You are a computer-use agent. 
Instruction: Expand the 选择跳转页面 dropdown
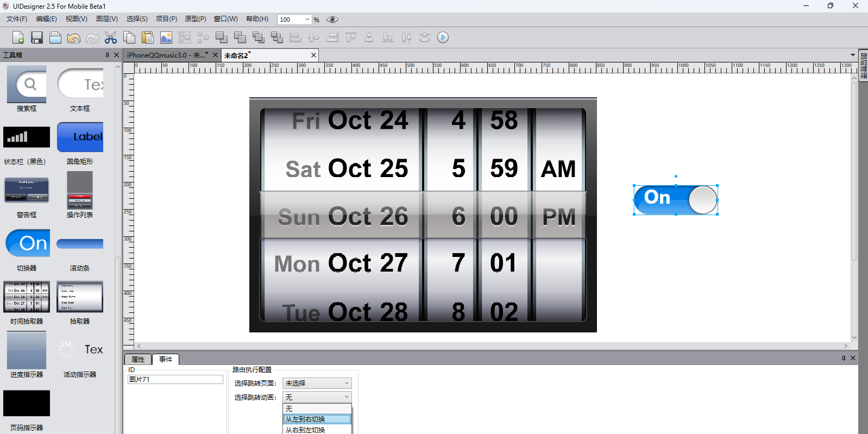point(317,383)
